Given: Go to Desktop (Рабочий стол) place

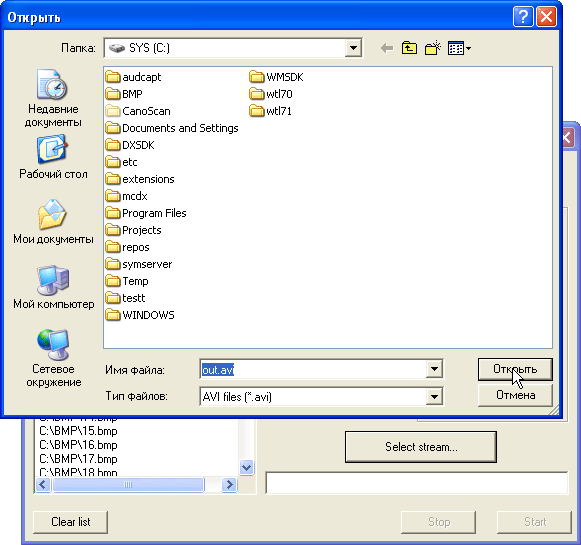Looking at the screenshot, I should point(53,157).
